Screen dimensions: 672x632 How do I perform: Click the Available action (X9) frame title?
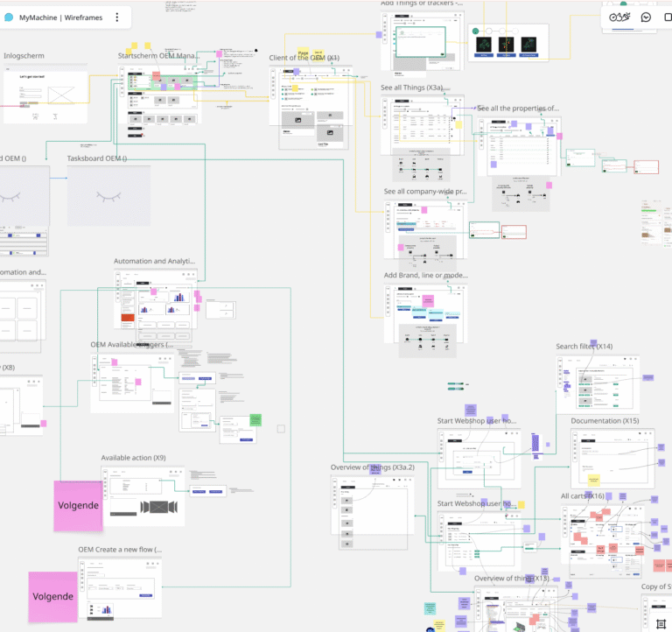click(x=133, y=458)
